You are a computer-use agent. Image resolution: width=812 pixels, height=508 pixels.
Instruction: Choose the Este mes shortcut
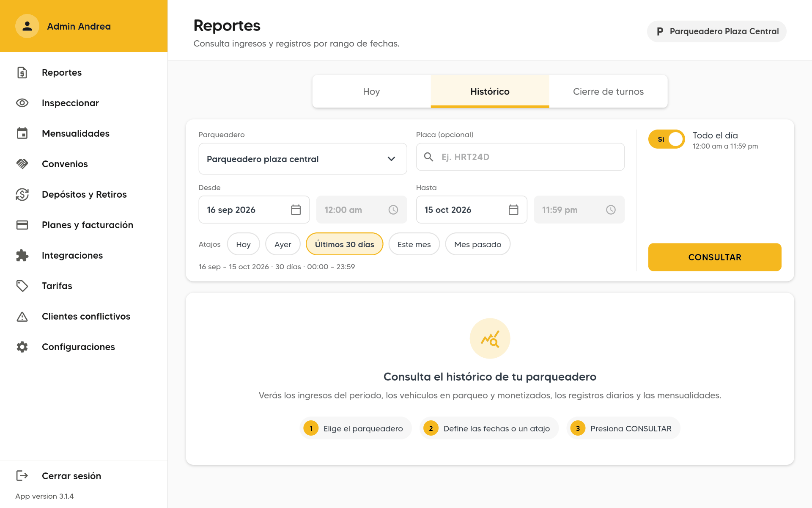(414, 244)
